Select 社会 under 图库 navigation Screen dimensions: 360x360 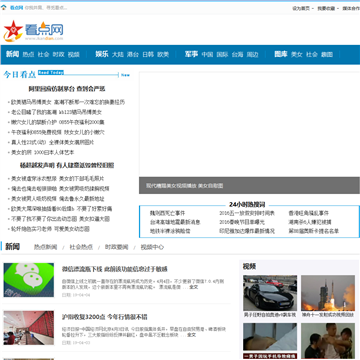point(312,55)
